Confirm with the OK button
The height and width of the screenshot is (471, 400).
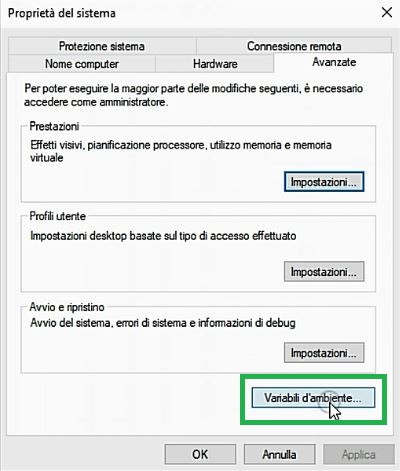tap(200, 454)
